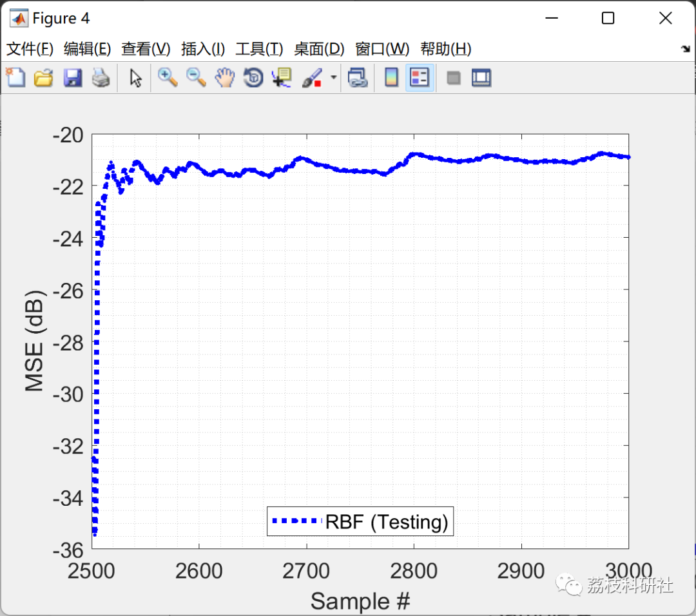Maximize the Figure 4 window
The image size is (696, 616).
[608, 18]
